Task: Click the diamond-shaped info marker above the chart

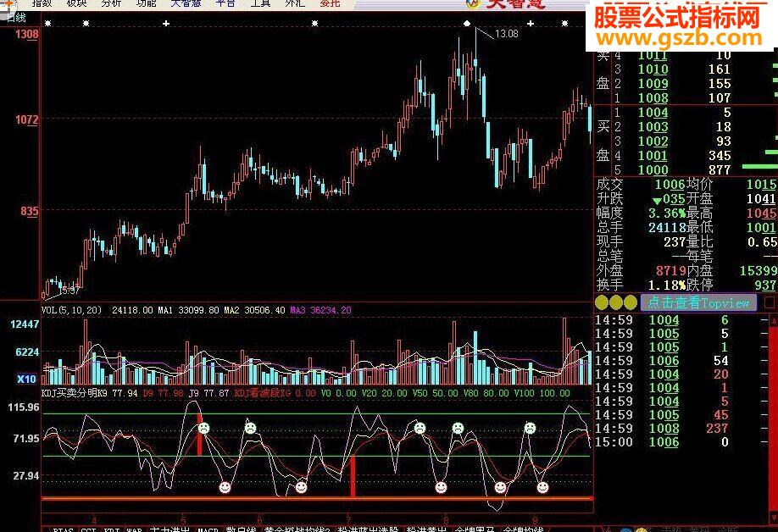Action: point(466,24)
